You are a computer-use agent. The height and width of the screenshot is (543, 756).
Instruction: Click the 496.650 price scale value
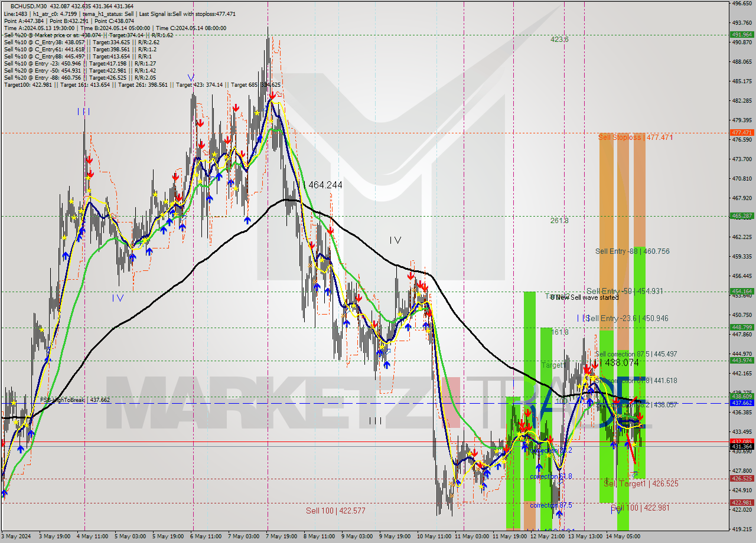click(742, 3)
